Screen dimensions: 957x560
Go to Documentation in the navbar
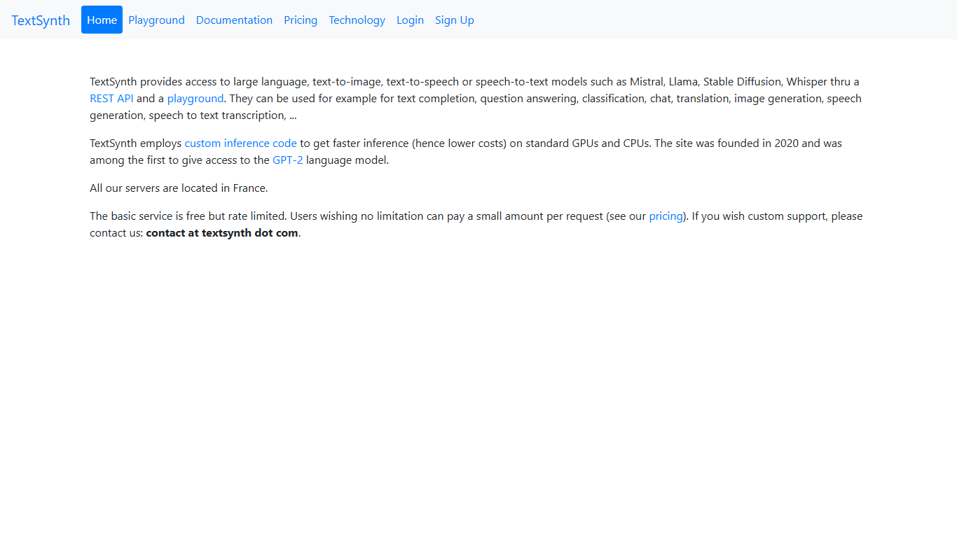(234, 20)
